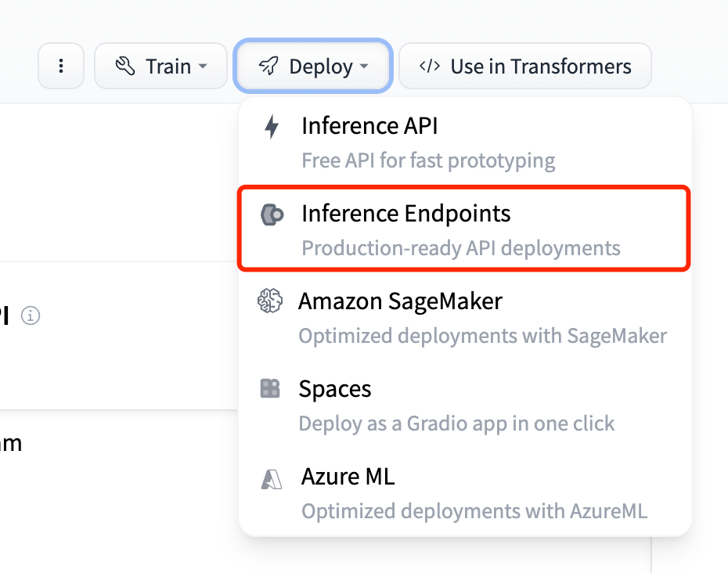Click the Amazon SageMaker brain icon

[x=270, y=301]
